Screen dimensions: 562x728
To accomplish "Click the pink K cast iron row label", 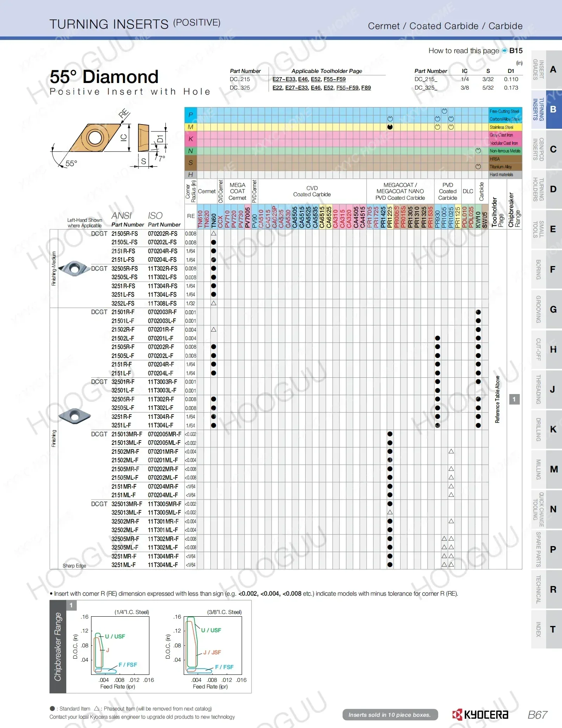I will [x=190, y=139].
